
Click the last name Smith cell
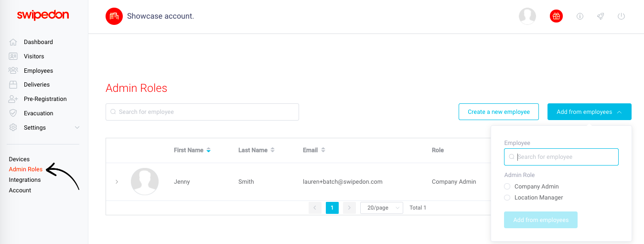point(246,182)
